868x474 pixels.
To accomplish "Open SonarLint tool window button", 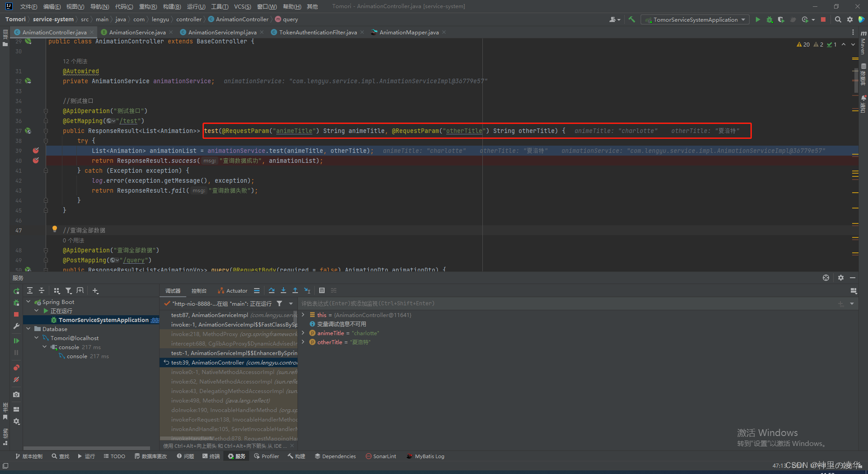I will pos(381,456).
